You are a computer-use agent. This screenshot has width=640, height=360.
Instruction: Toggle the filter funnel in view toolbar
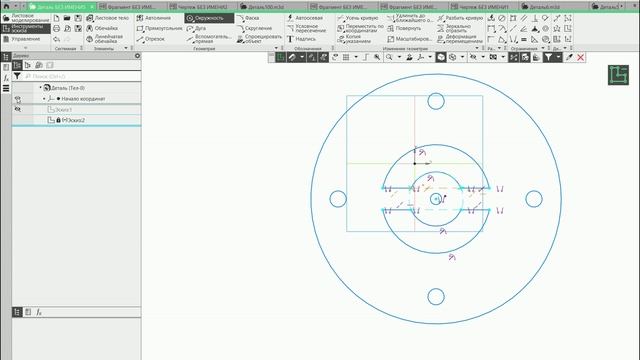[548, 58]
